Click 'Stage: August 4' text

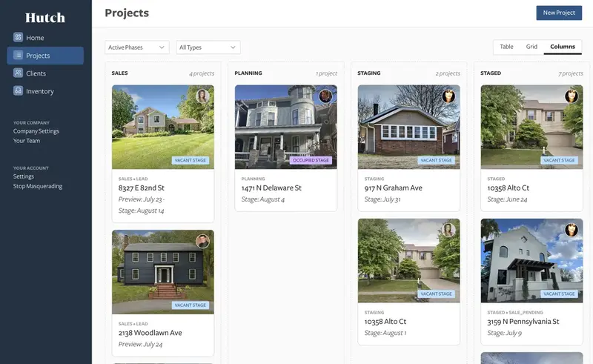(263, 199)
